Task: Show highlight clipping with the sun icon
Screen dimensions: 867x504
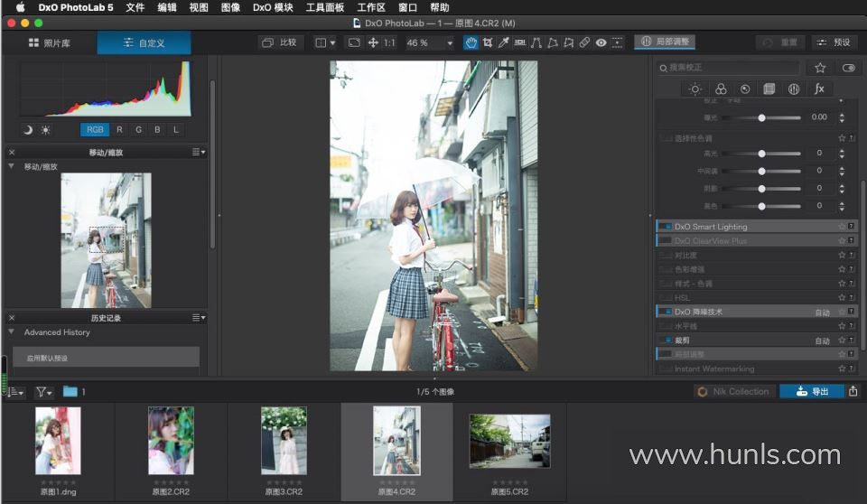Action: point(45,130)
